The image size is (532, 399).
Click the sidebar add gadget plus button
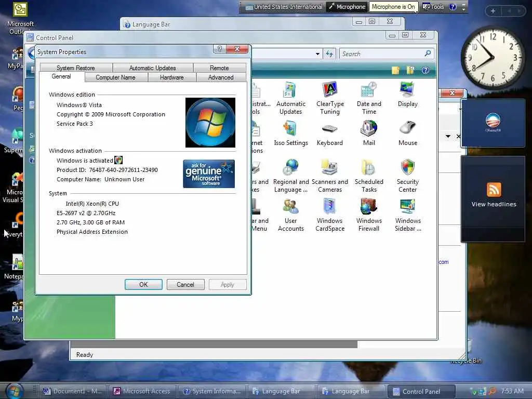493,11
